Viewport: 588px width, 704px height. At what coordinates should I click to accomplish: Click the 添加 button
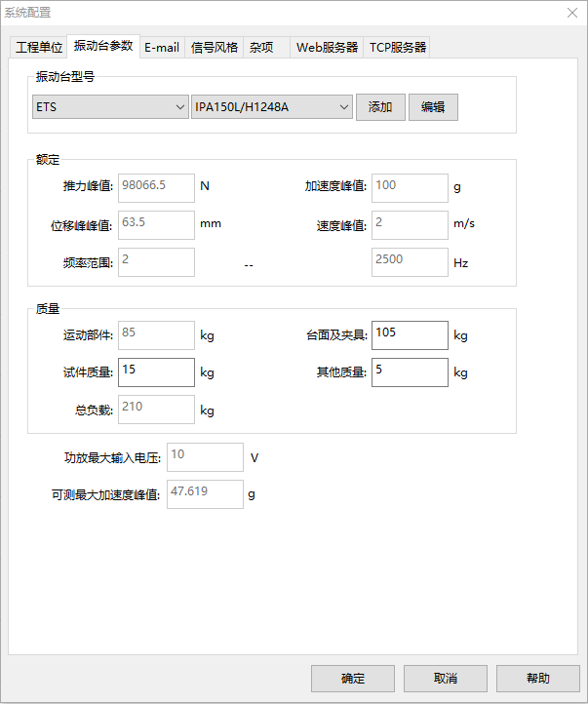[x=380, y=107]
